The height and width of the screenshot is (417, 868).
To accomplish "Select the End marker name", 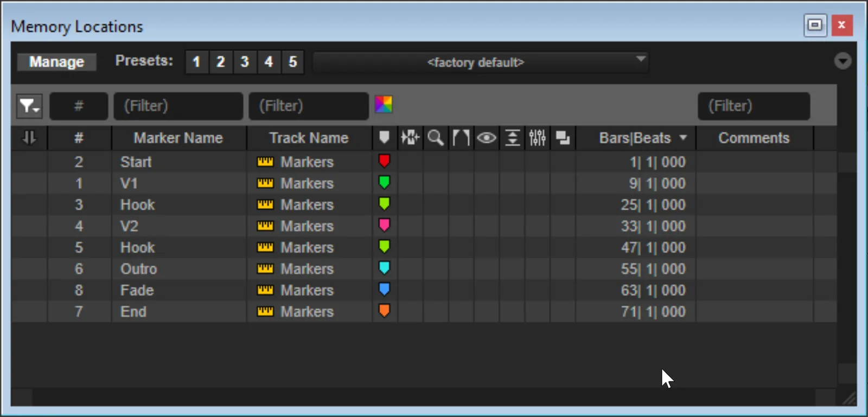I will pos(133,312).
